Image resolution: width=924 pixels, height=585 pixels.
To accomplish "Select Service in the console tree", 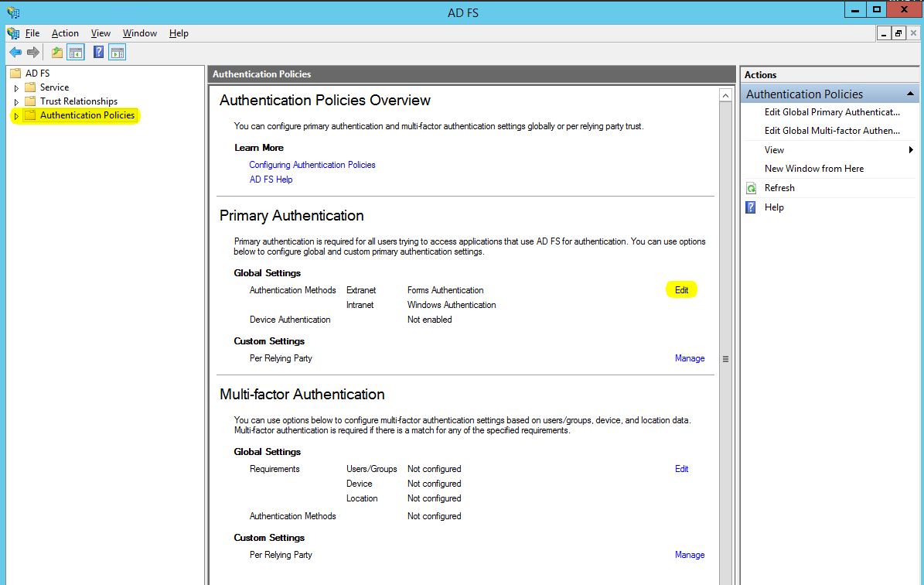I will click(x=54, y=87).
